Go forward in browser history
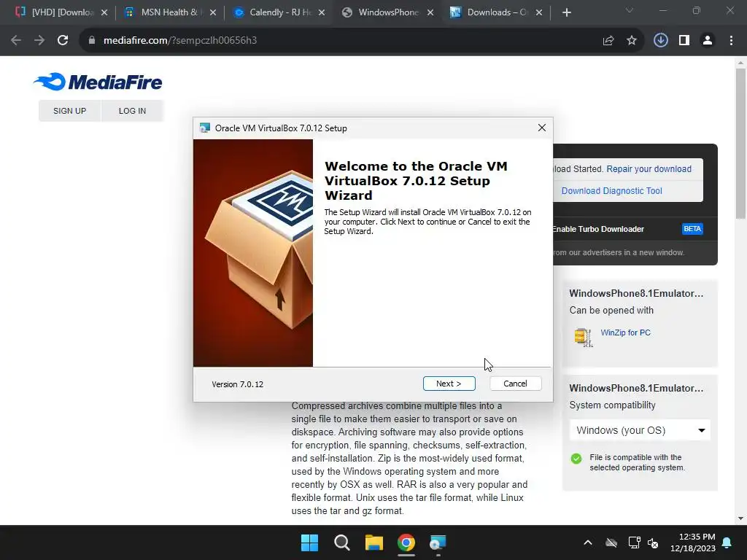Image resolution: width=747 pixels, height=560 pixels. pos(39,41)
